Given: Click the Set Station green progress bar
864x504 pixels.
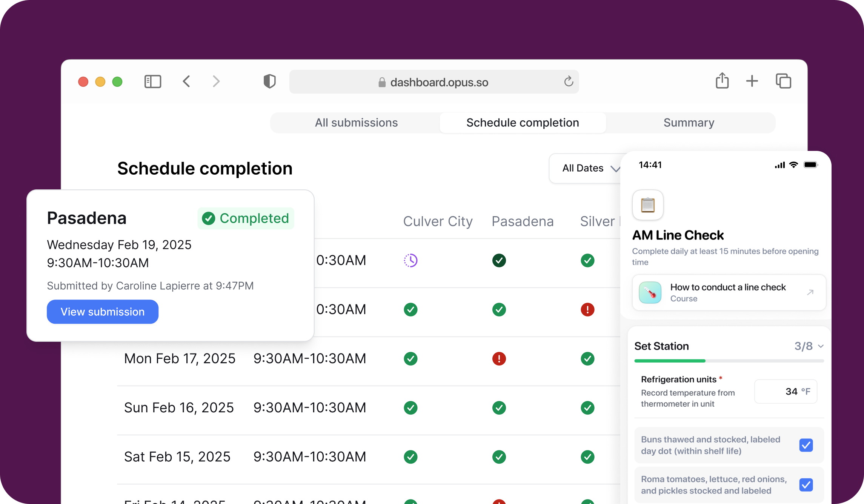Looking at the screenshot, I should coord(670,361).
